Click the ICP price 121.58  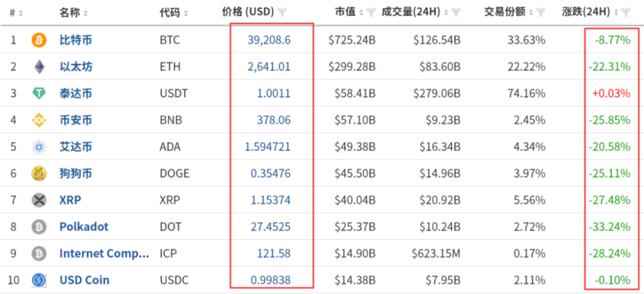tap(274, 253)
